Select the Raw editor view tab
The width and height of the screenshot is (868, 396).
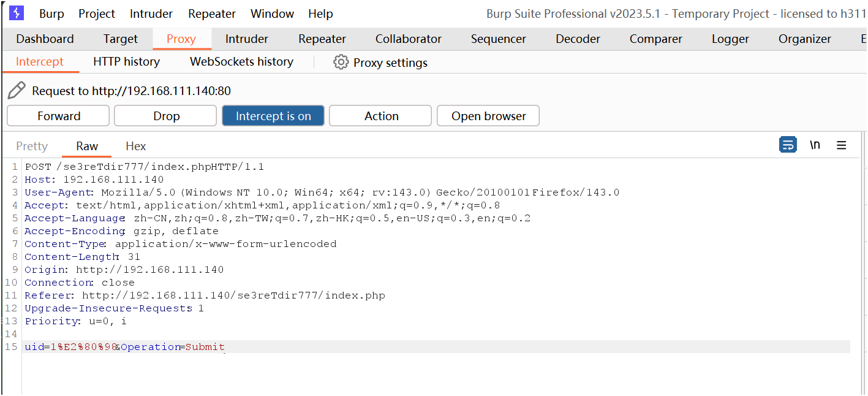[x=87, y=146]
